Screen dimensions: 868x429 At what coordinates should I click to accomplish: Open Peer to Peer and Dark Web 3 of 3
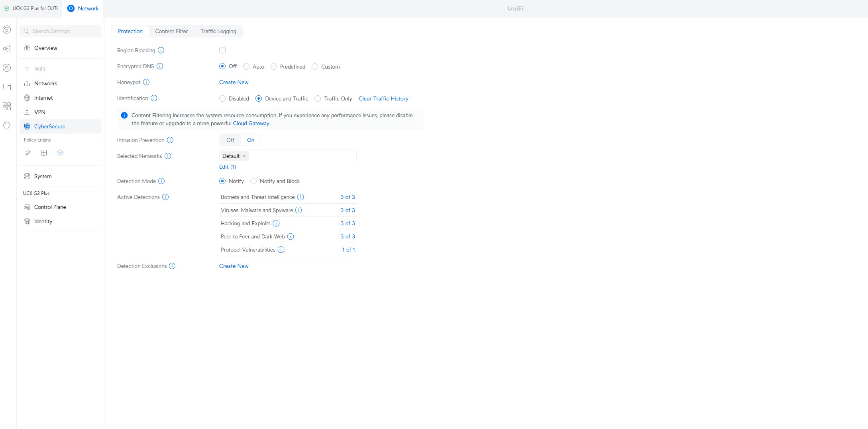(x=348, y=236)
